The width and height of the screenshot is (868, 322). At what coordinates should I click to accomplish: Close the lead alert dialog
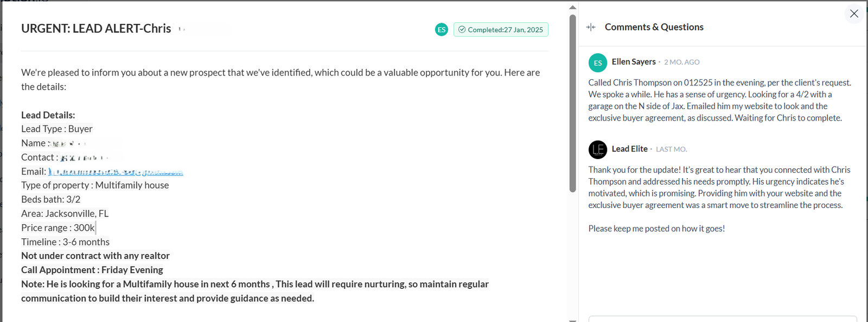(854, 14)
